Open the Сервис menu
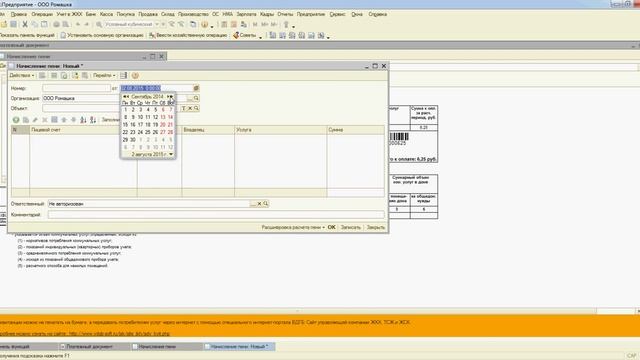640x360 pixels. coord(337,14)
